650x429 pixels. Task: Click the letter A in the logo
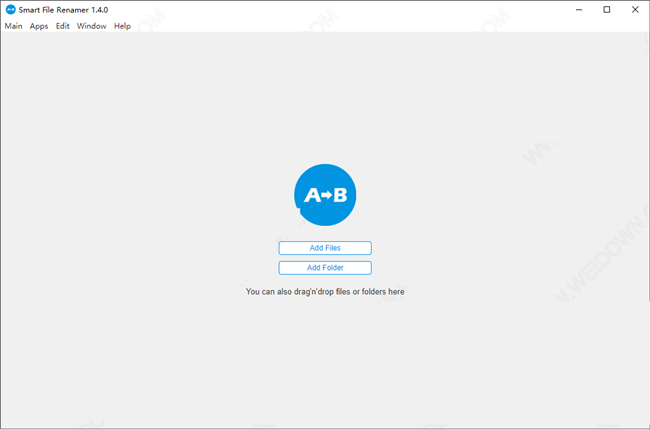(310, 195)
